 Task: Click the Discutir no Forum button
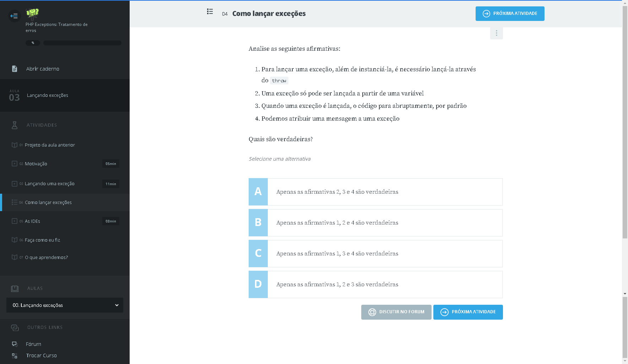click(x=396, y=312)
